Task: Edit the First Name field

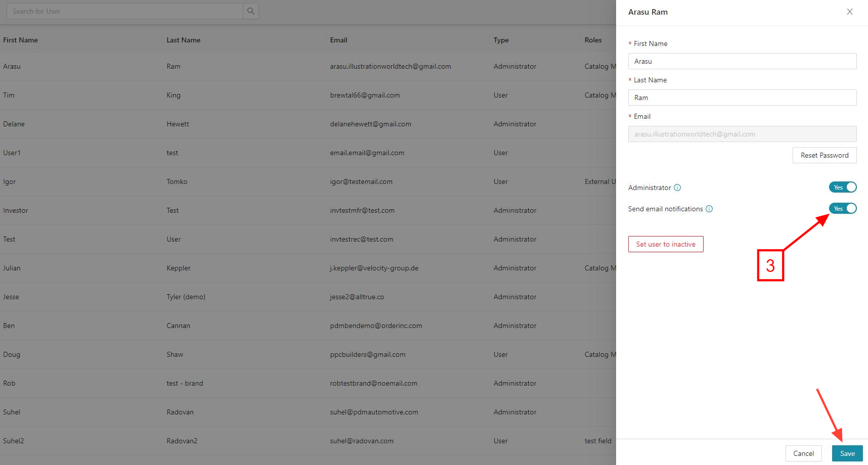Action: [x=742, y=61]
